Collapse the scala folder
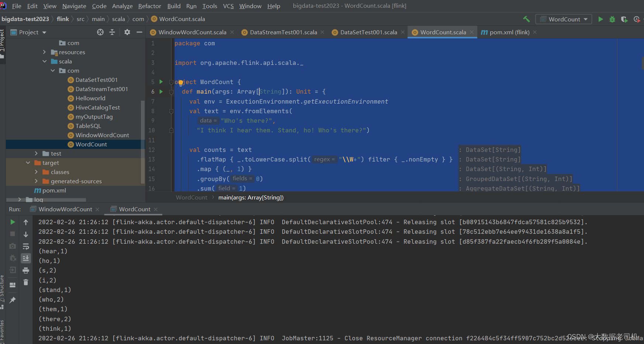Image resolution: width=644 pixels, height=344 pixels. [x=45, y=61]
